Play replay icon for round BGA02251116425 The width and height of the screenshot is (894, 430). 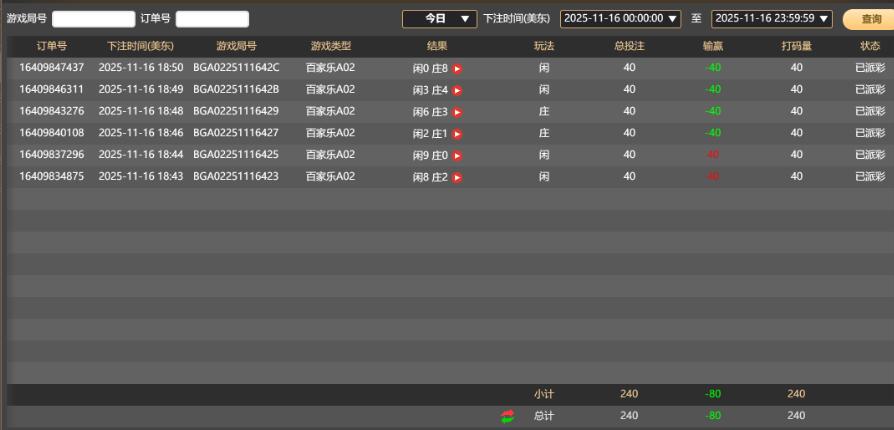click(457, 156)
